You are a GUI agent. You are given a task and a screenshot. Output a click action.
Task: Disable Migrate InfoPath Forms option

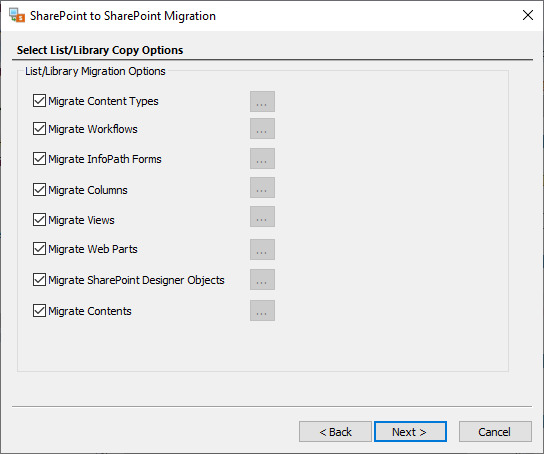click(39, 159)
